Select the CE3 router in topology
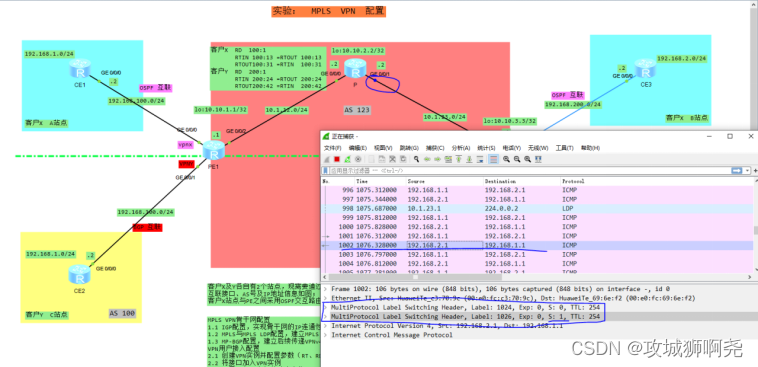Image resolution: width=758 pixels, height=367 pixels. [x=645, y=69]
